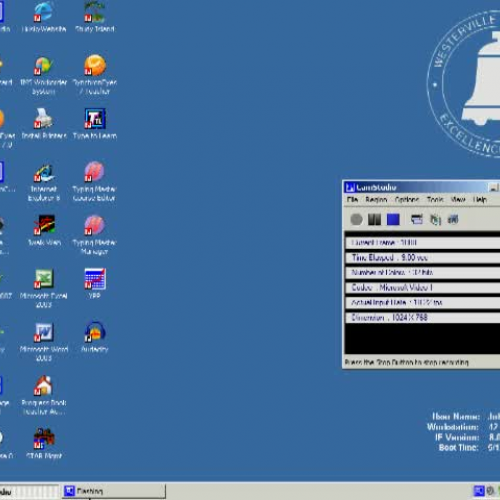Select the Time Elapsed 9.00 sec row

pyautogui.click(x=422, y=258)
